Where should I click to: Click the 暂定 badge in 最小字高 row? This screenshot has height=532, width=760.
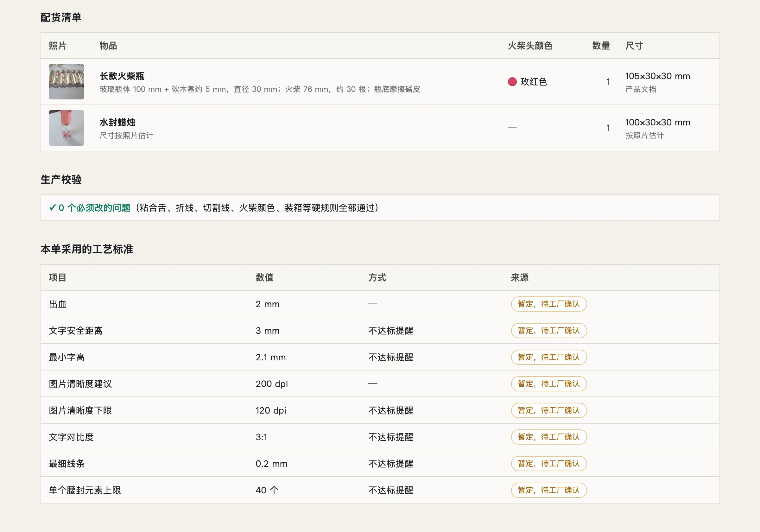(x=549, y=357)
